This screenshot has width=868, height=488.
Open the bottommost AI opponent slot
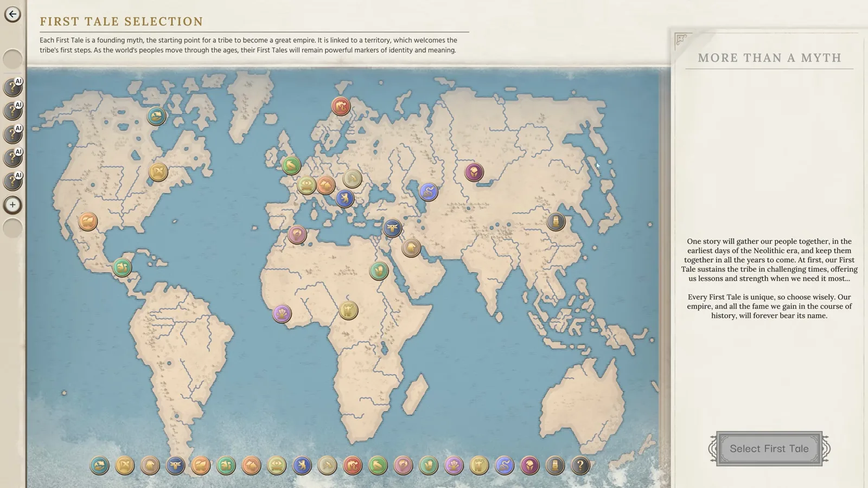tap(12, 181)
